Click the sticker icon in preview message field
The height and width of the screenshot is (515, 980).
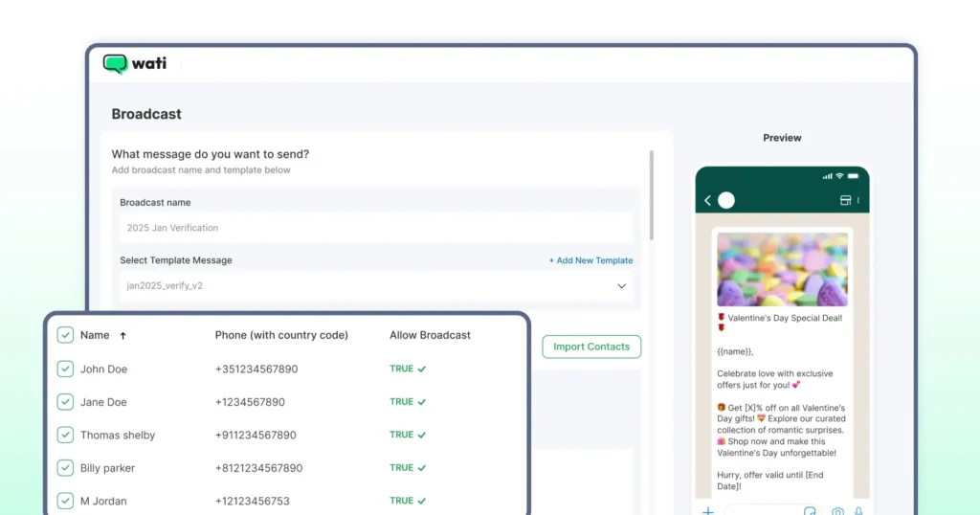810,511
